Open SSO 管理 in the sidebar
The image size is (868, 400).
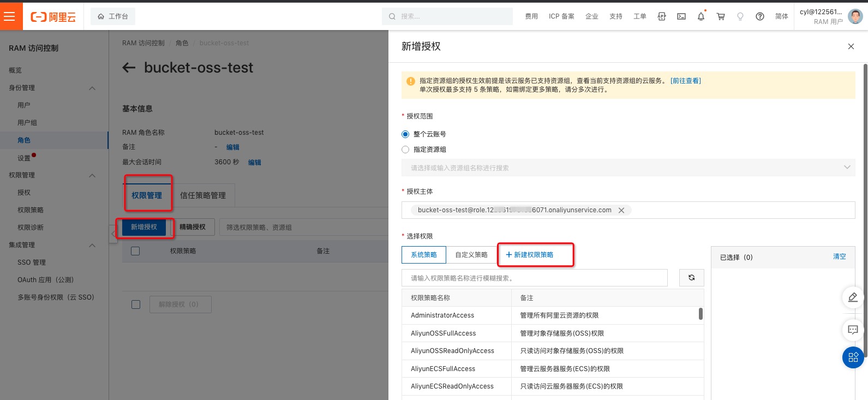point(32,262)
